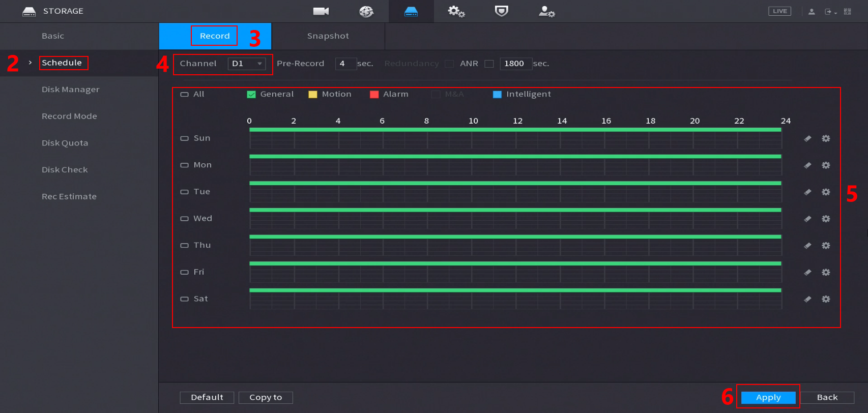Open period settings gear for Fri
Image resolution: width=868 pixels, height=413 pixels.
click(x=826, y=273)
